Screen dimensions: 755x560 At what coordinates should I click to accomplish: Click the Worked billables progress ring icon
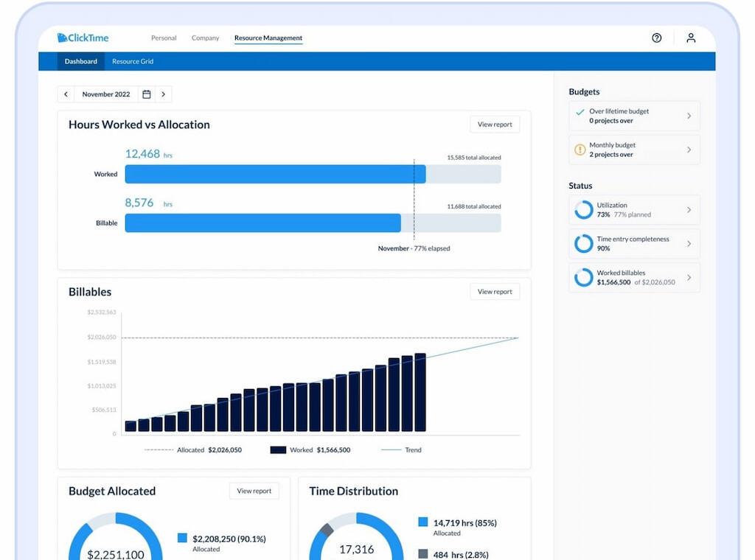point(584,277)
